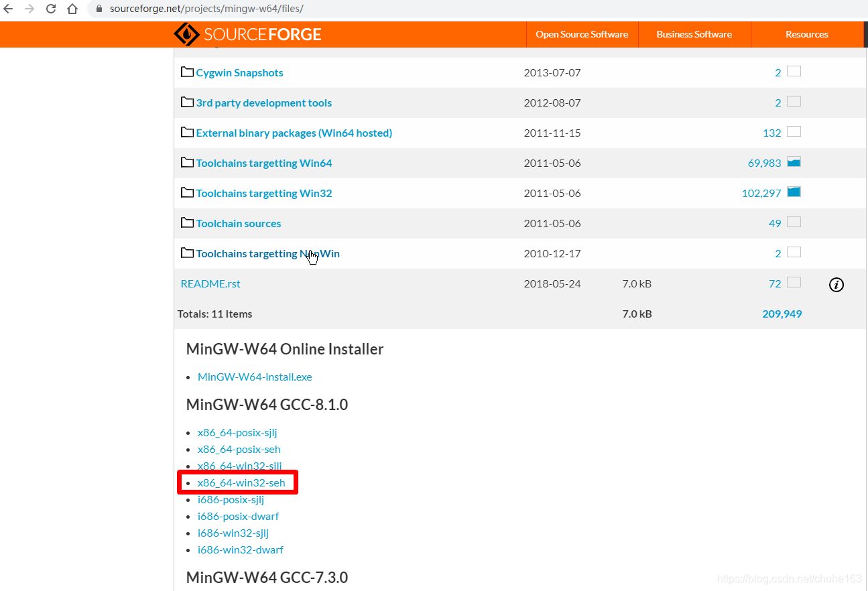Click the folder icon beside Toolchain sources
The height and width of the screenshot is (591, 868).
point(187,222)
